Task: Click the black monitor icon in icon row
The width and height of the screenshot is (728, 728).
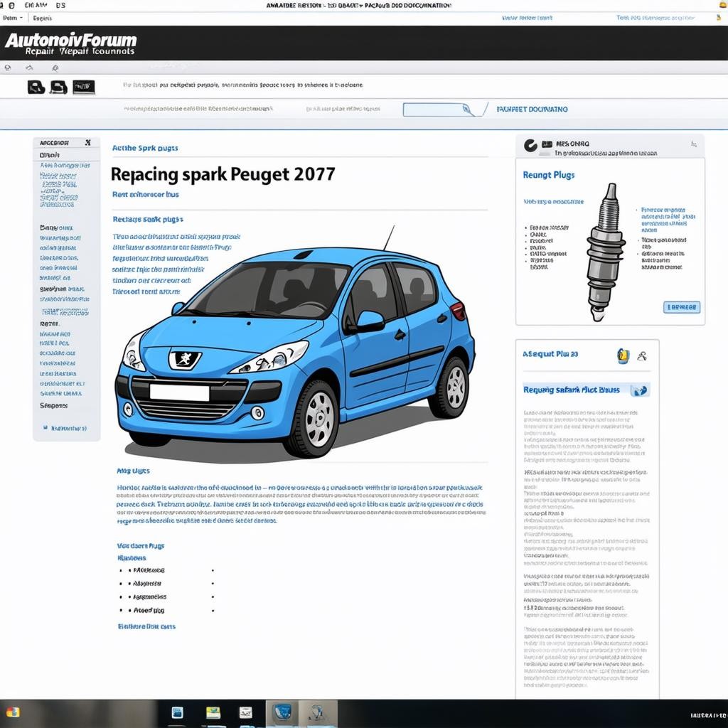Action: [82, 87]
